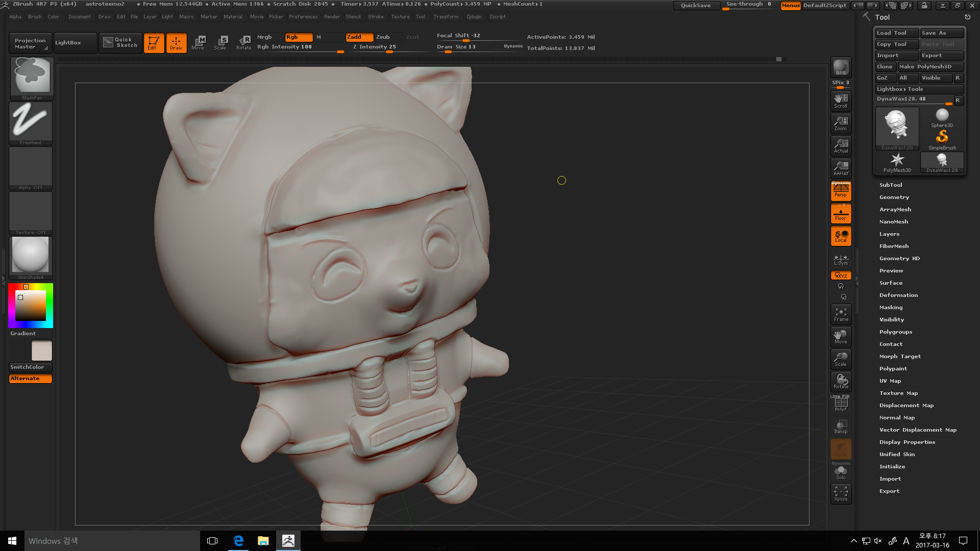This screenshot has height=551, width=980.
Task: Click the Xpose icon
Action: click(841, 494)
